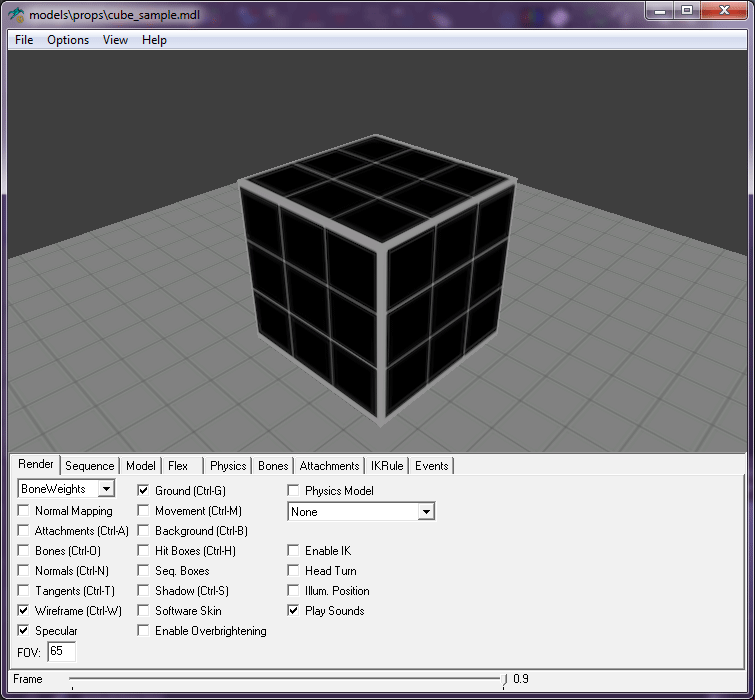
Task: Uncheck the Play Sounds option
Action: pyautogui.click(x=293, y=610)
